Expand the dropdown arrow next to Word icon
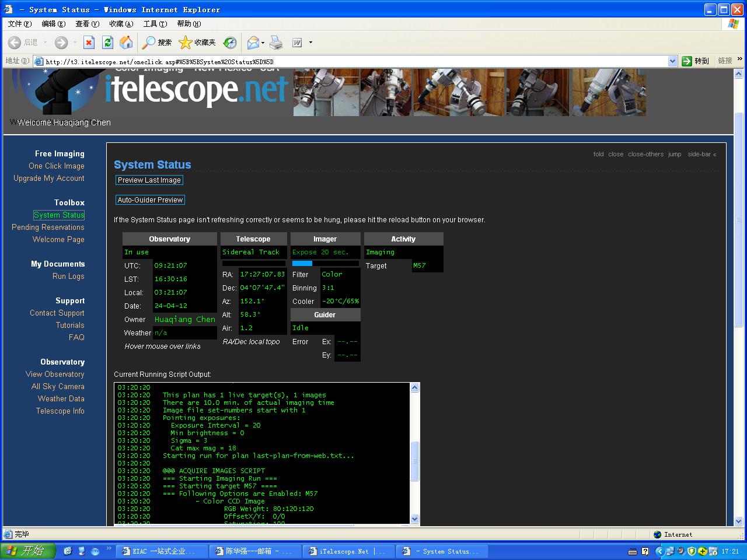747x560 pixels. click(x=310, y=43)
